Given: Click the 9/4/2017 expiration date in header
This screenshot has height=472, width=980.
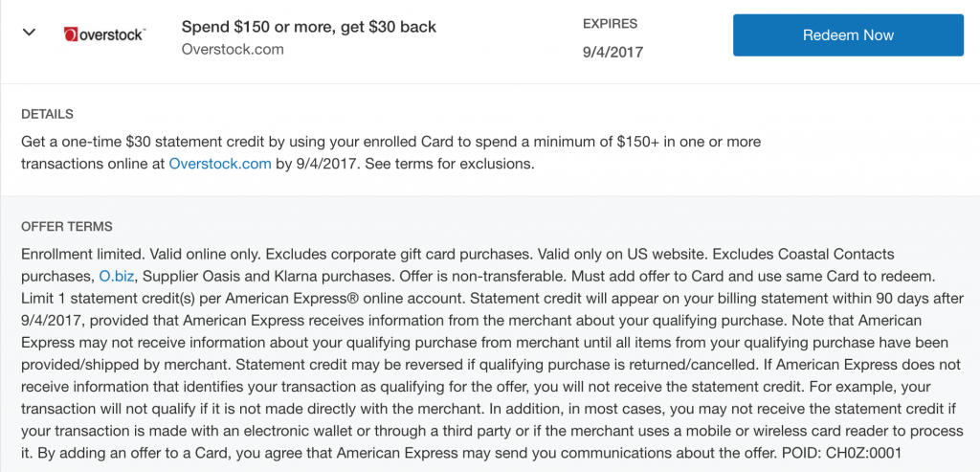Looking at the screenshot, I should point(612,53).
